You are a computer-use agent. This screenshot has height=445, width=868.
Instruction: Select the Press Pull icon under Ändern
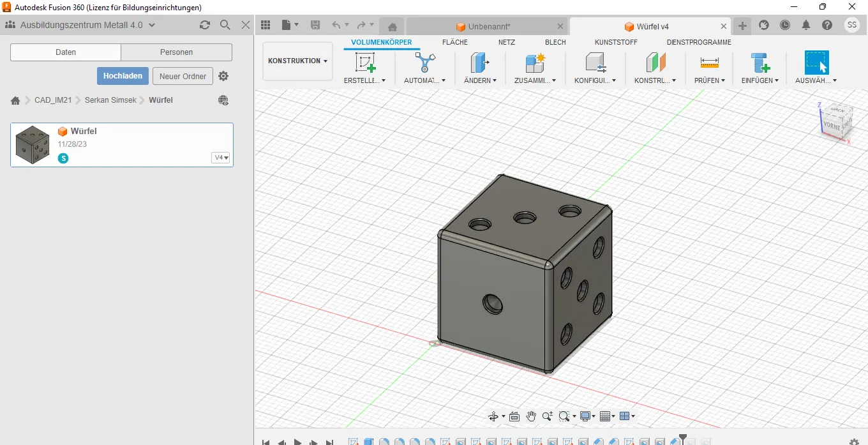click(x=479, y=63)
